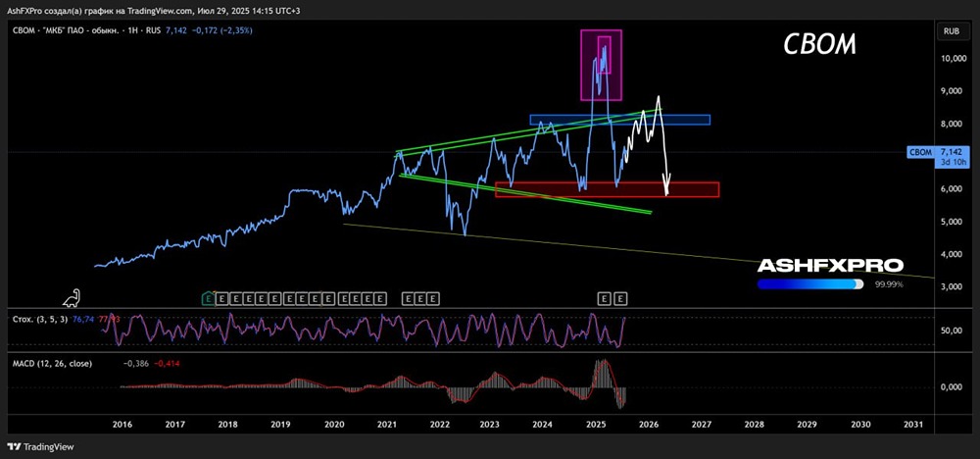Click the last E marker near 2025

[619, 299]
